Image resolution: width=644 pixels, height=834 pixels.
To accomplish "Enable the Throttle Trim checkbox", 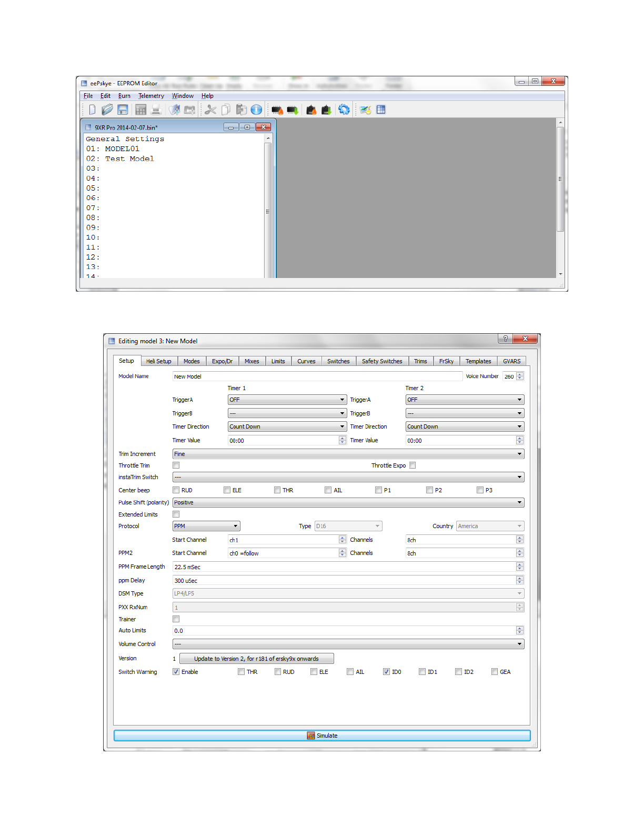I will point(176,465).
